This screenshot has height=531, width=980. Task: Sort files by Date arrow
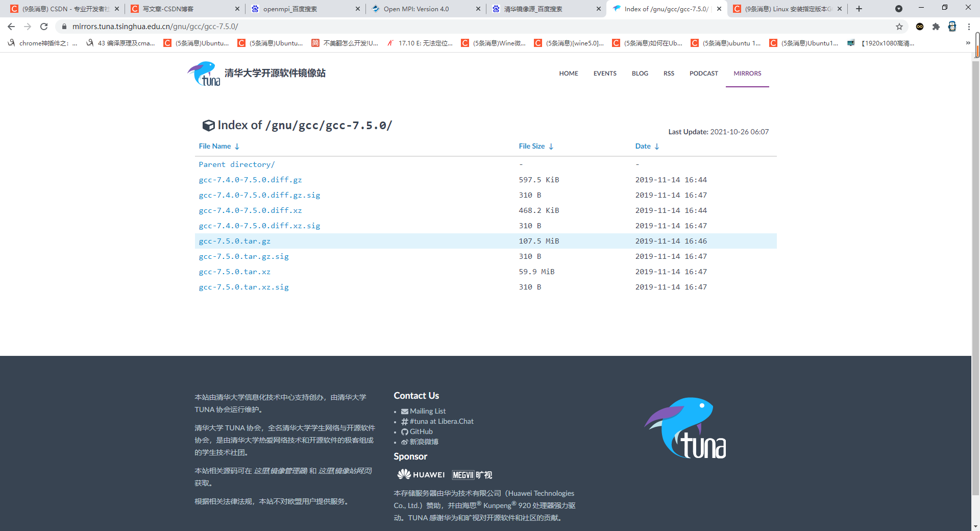coord(657,146)
